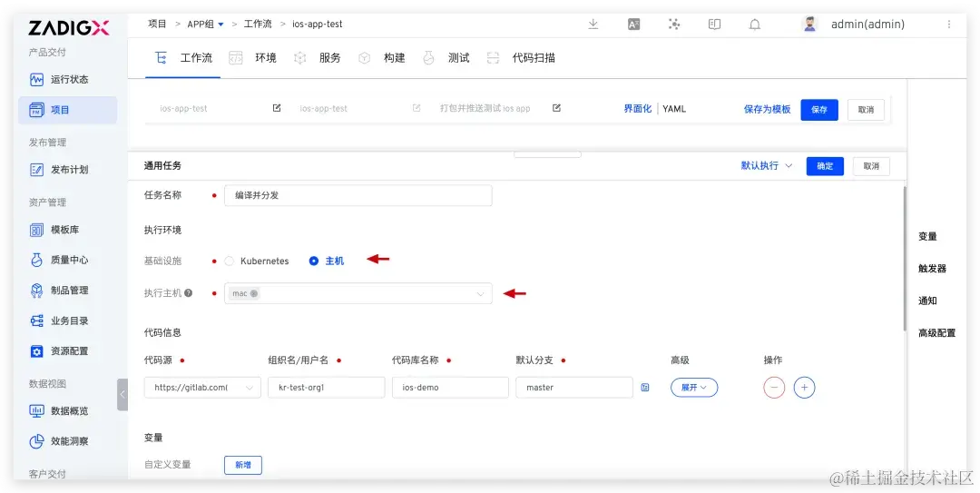Click 工作流 breadcrumb link

pyautogui.click(x=258, y=25)
